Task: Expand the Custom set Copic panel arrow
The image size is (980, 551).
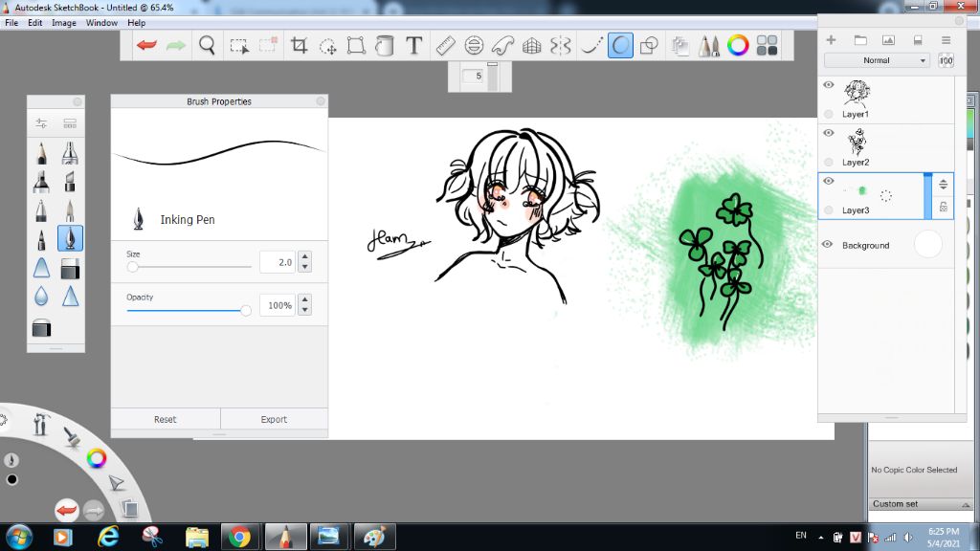Action: 966,505
